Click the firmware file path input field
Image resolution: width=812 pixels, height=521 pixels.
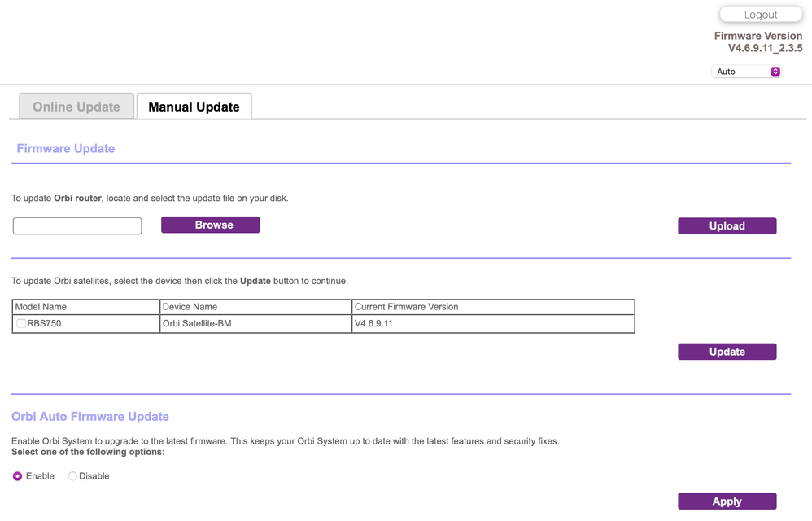76,225
